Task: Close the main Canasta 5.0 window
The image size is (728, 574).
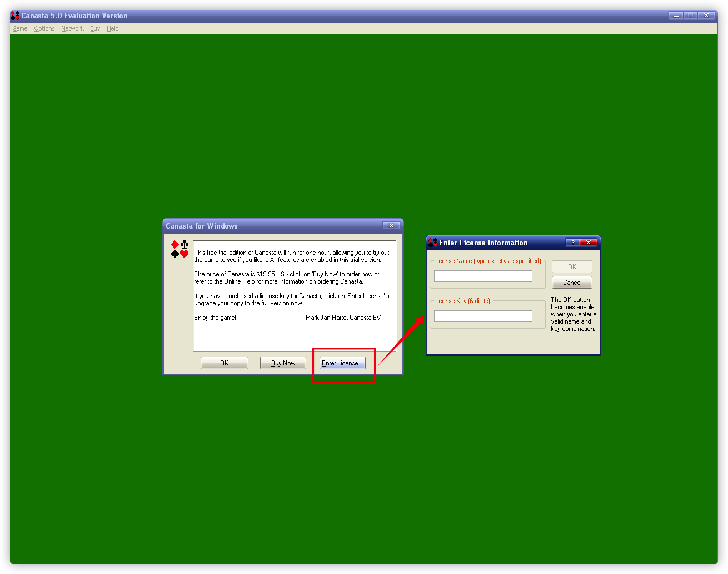Action: click(707, 16)
